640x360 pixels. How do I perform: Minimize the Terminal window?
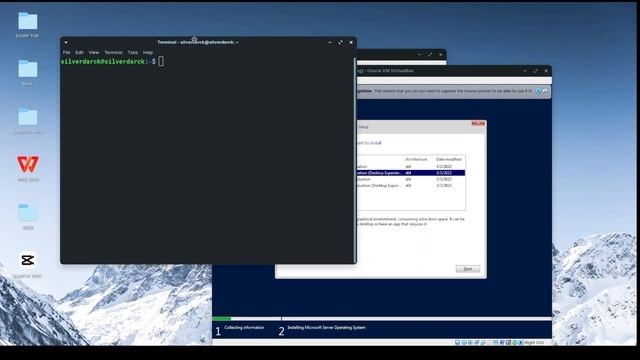[x=330, y=42]
